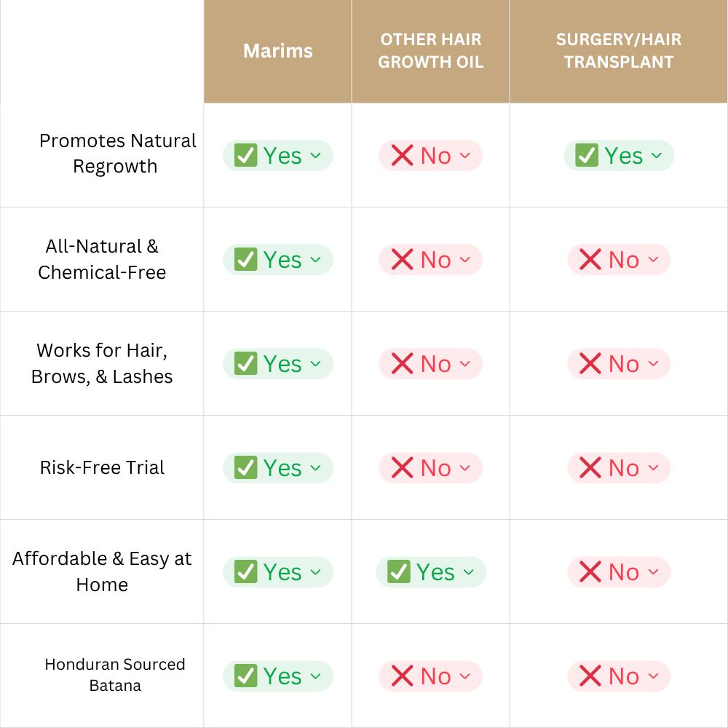This screenshot has width=728, height=728.
Task: Click red X icon for Surgery Risk-Free Trial
Action: [x=590, y=468]
